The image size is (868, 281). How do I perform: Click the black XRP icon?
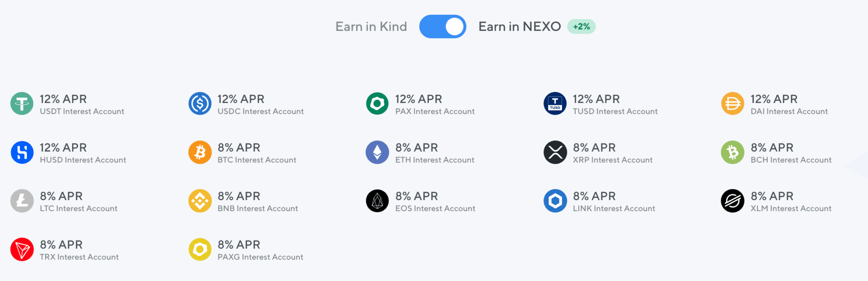point(555,152)
